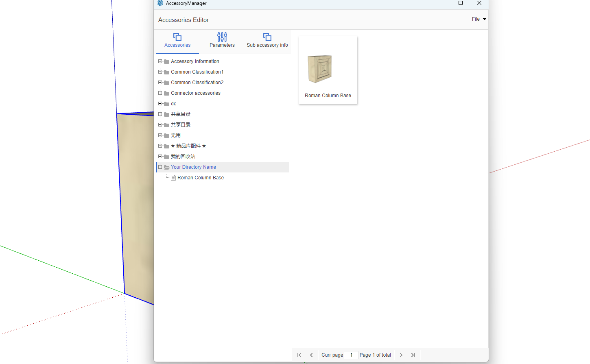Click the 无用 folder icon
The width and height of the screenshot is (590, 364).
[166, 136]
